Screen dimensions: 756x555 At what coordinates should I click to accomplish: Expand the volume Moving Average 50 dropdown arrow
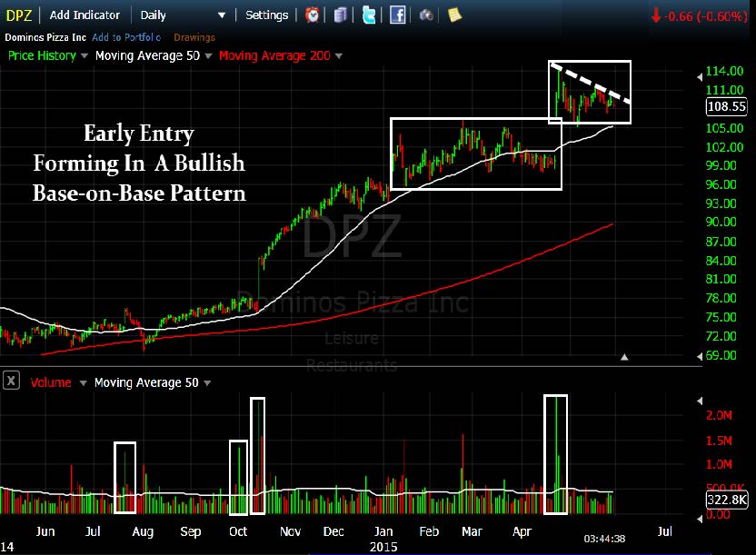[x=207, y=383]
